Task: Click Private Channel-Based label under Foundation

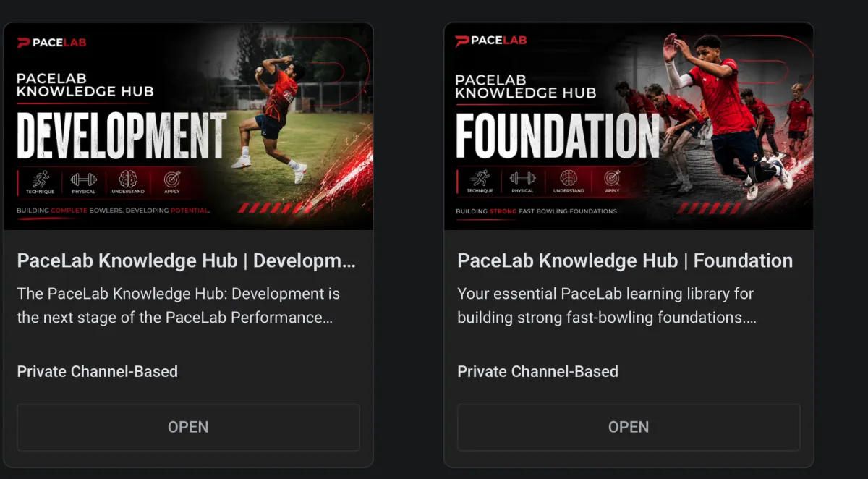Action: point(537,372)
